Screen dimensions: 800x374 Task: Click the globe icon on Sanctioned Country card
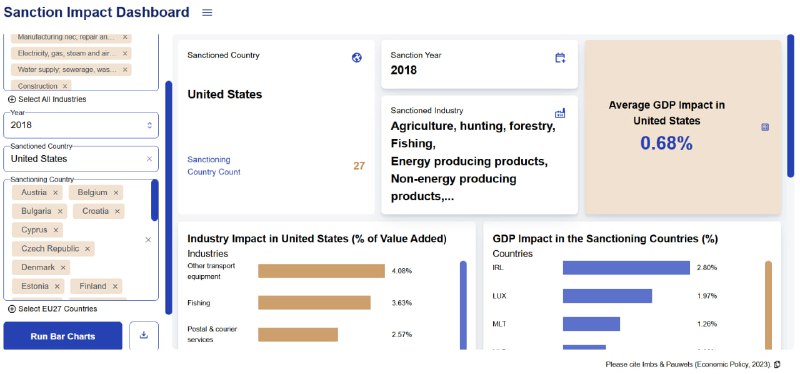357,58
